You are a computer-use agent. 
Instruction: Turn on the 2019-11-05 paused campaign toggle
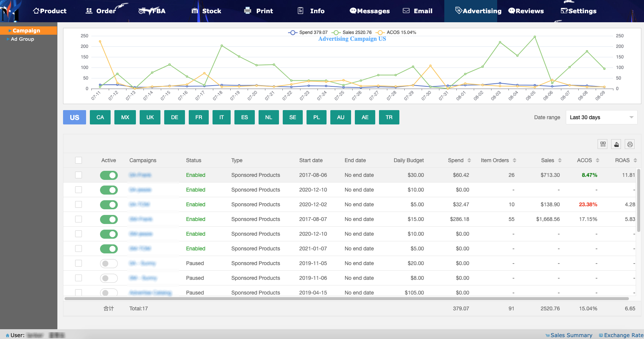[x=109, y=264]
